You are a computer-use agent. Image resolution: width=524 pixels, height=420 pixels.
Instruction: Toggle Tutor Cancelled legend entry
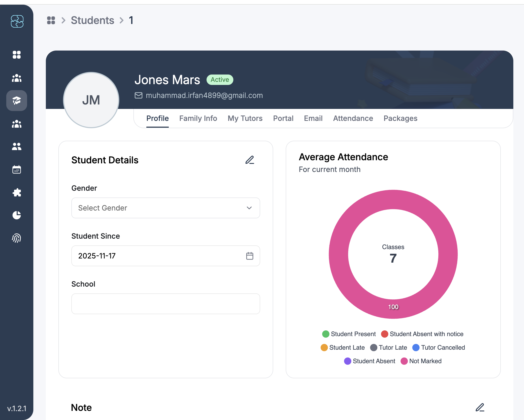tap(439, 348)
